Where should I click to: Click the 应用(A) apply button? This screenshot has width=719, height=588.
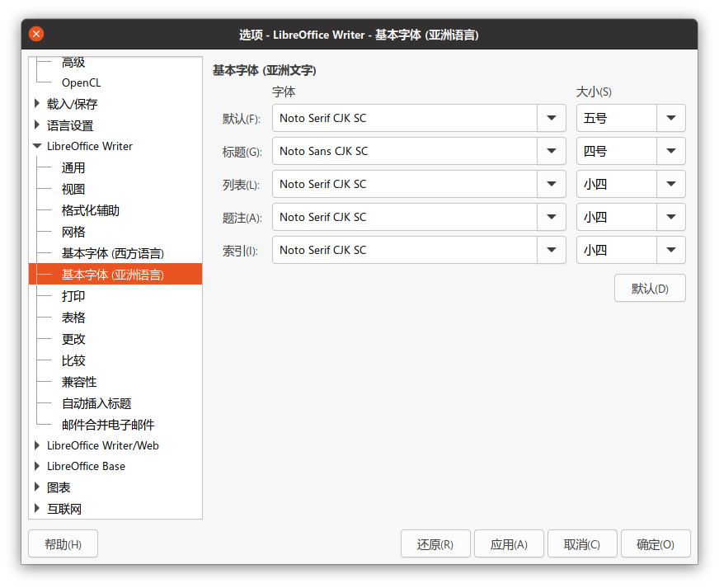509,544
